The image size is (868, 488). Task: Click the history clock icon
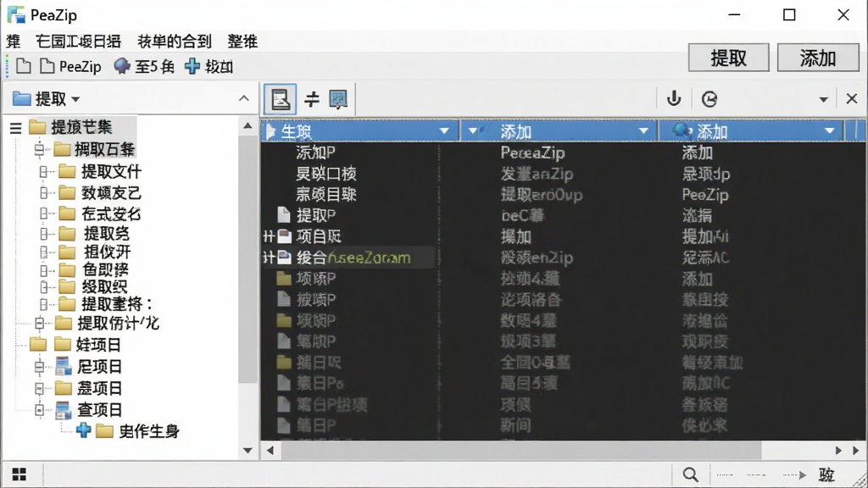709,99
